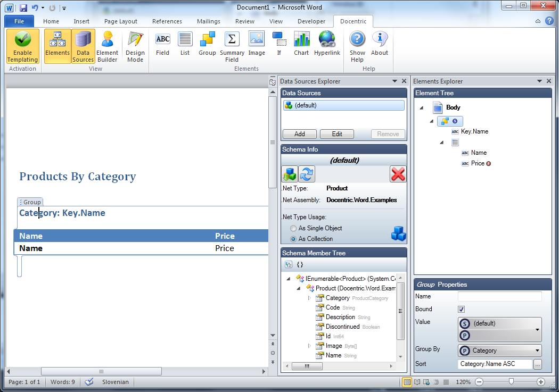The width and height of the screenshot is (559, 392).
Task: Open the Element Builder
Action: pos(107,47)
